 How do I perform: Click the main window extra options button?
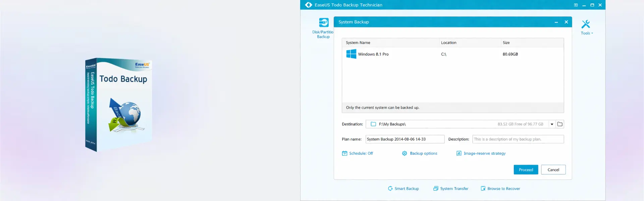tap(576, 5)
